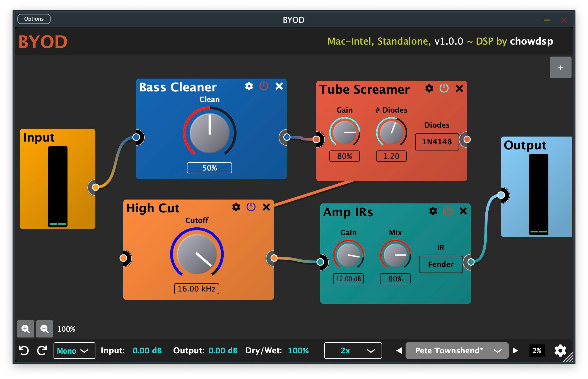Viewport: 588px width, 379px height.
Task: Click the Input module output port
Action: [x=95, y=187]
